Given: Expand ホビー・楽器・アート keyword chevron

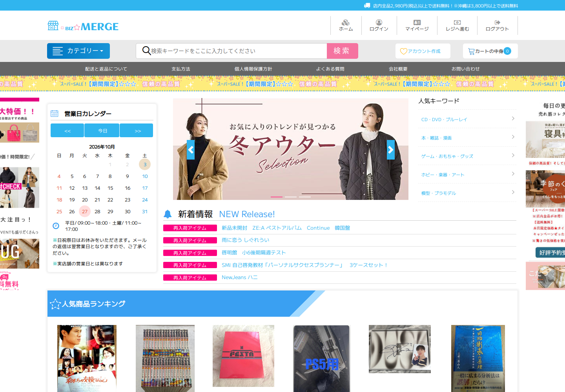Looking at the screenshot, I should tap(513, 174).
